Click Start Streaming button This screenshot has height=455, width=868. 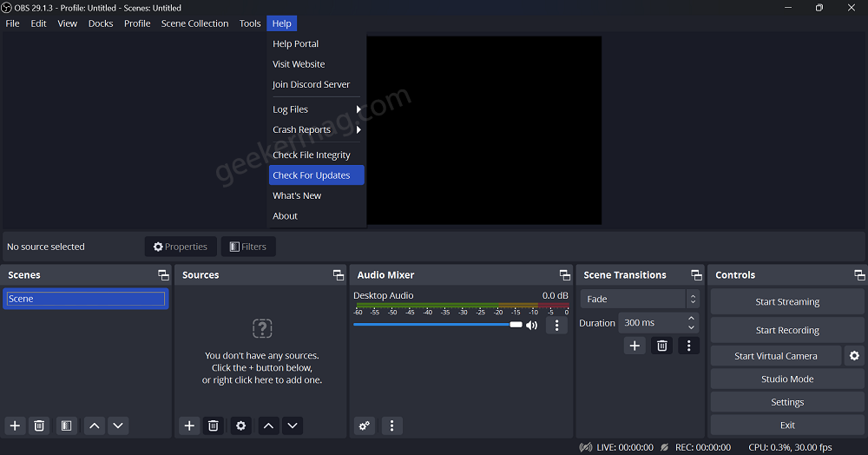pyautogui.click(x=787, y=301)
